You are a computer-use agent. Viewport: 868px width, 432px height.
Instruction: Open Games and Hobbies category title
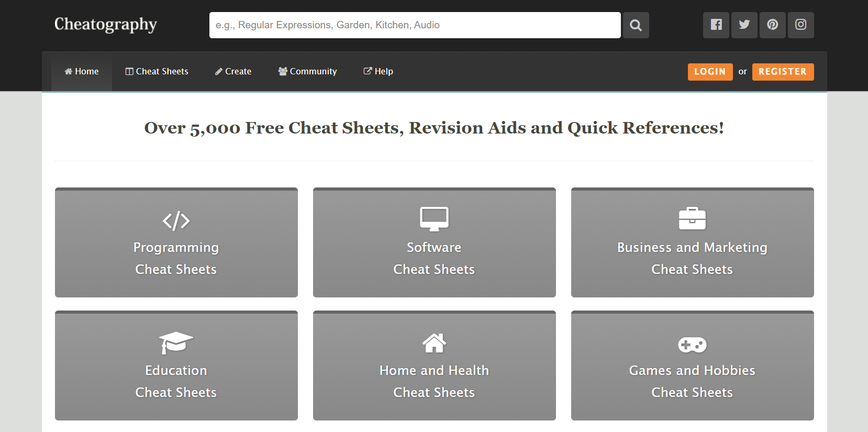click(x=692, y=370)
